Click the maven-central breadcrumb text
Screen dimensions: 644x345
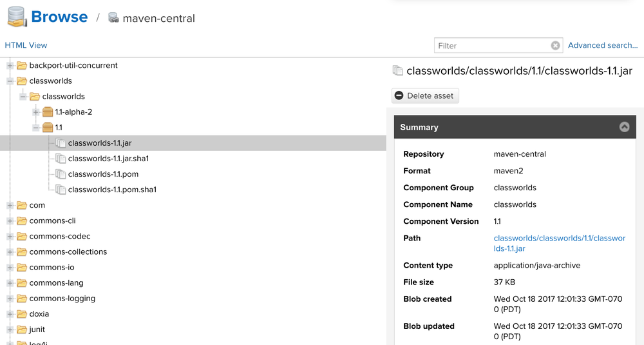pyautogui.click(x=158, y=18)
